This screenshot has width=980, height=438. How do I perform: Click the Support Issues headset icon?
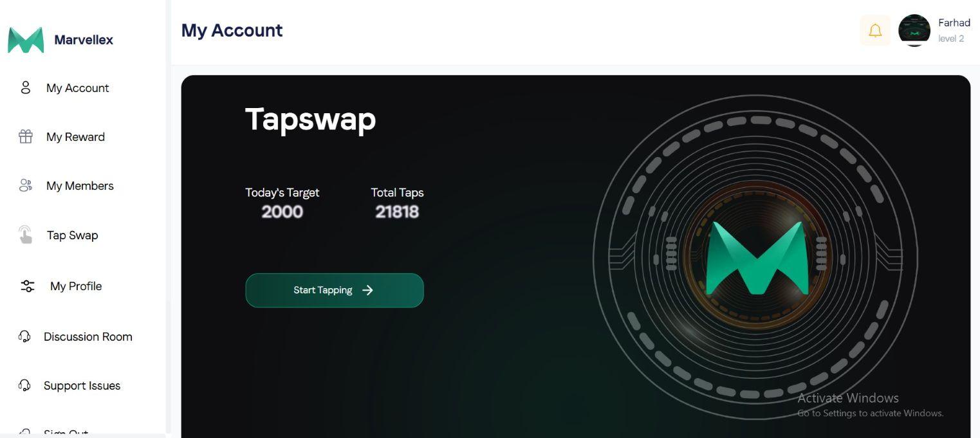pos(24,385)
